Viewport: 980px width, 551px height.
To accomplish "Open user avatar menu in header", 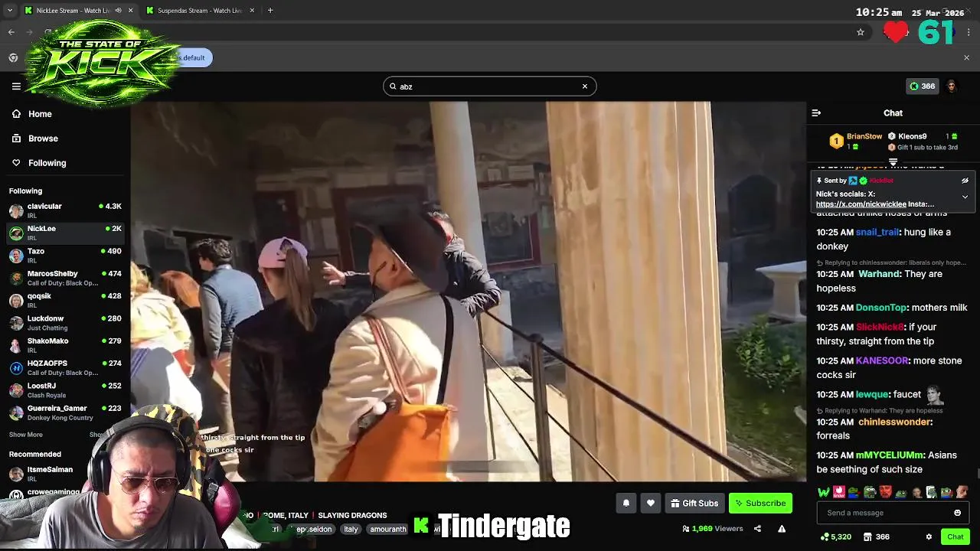I will (951, 86).
